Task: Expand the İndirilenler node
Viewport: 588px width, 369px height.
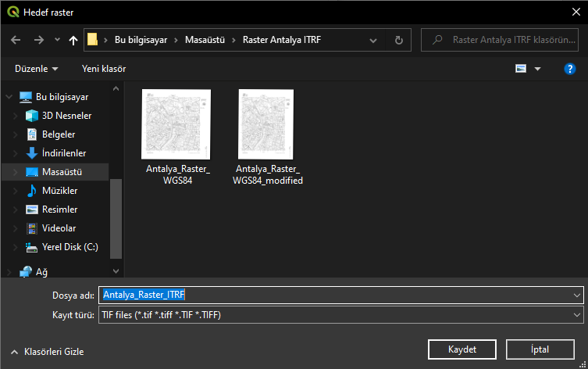Action: 16,153
